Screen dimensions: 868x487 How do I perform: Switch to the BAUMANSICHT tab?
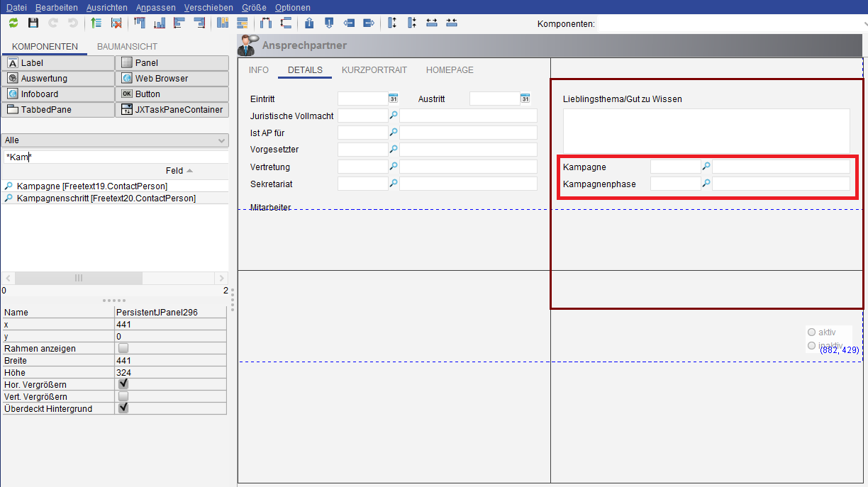[127, 47]
